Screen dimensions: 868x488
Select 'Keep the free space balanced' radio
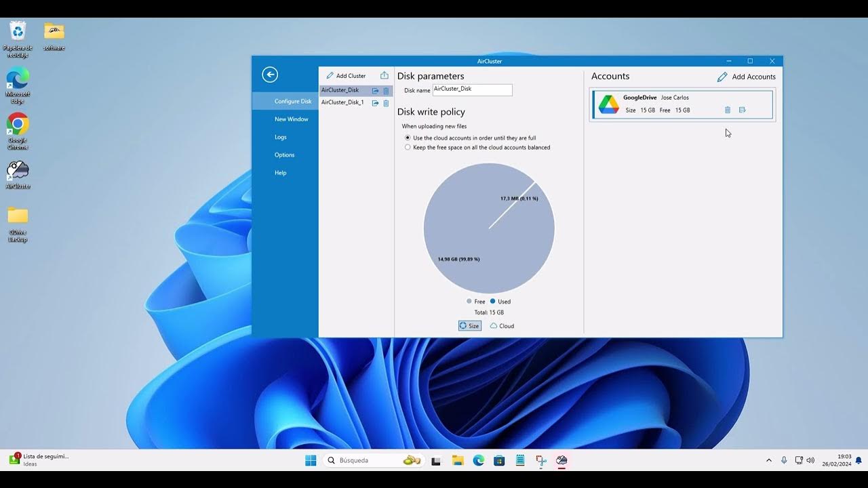click(408, 147)
